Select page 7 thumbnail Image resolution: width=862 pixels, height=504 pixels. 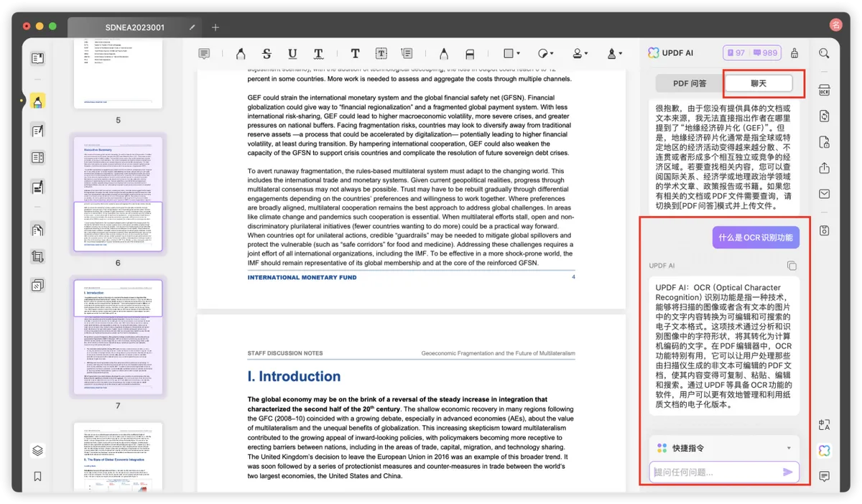(118, 337)
